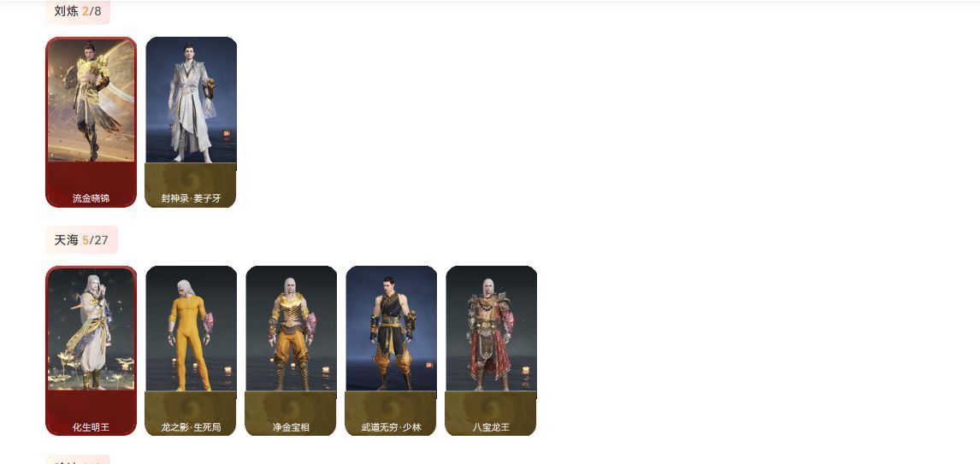Open the 八宝龙王 red-armored character image
Image resolution: width=980 pixels, height=464 pixels.
[x=491, y=328]
